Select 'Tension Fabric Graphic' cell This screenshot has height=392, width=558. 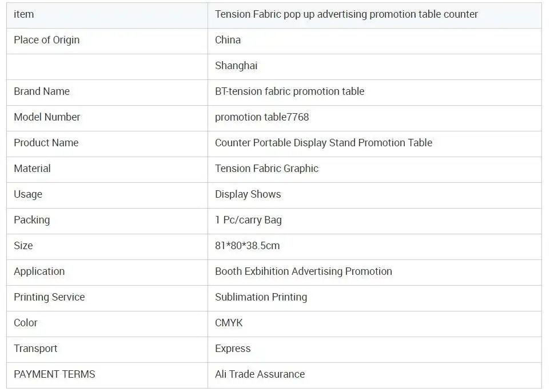pyautogui.click(x=266, y=169)
